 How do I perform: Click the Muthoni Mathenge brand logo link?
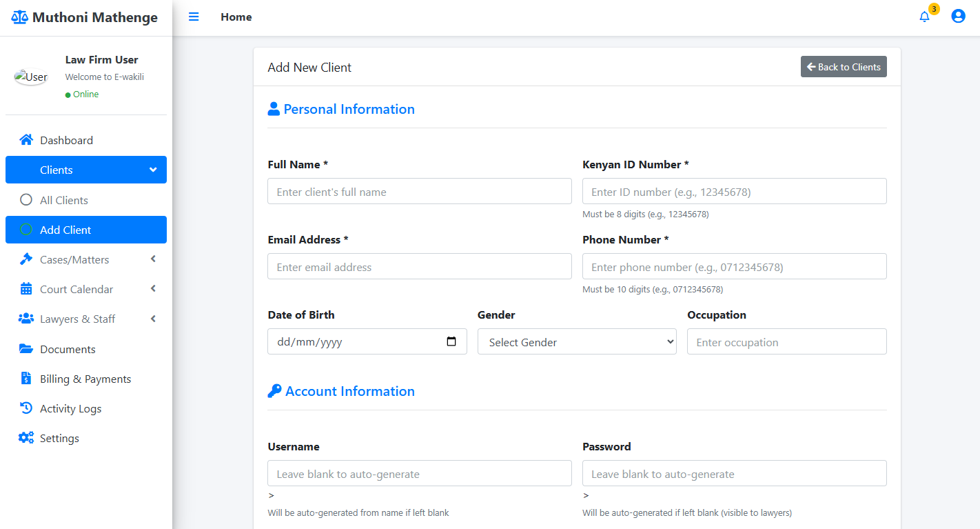point(85,18)
